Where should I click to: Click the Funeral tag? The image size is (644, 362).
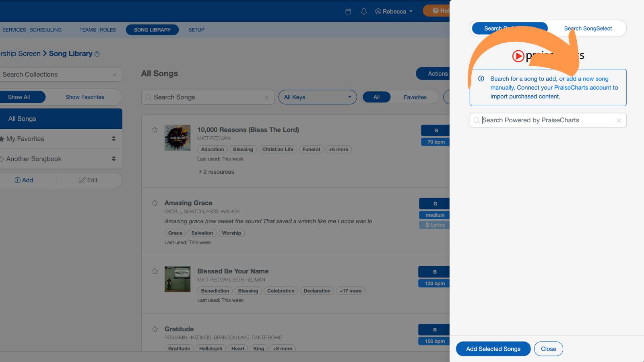pyautogui.click(x=311, y=149)
